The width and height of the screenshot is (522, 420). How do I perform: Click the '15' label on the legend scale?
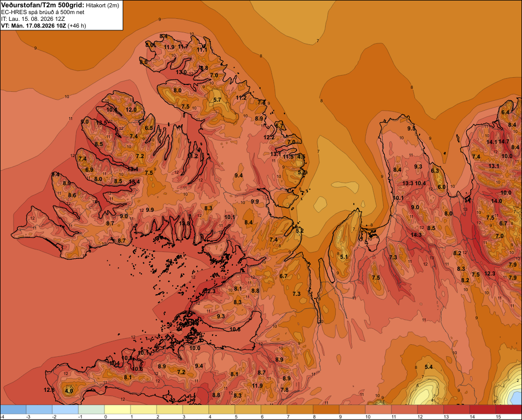click(499, 417)
